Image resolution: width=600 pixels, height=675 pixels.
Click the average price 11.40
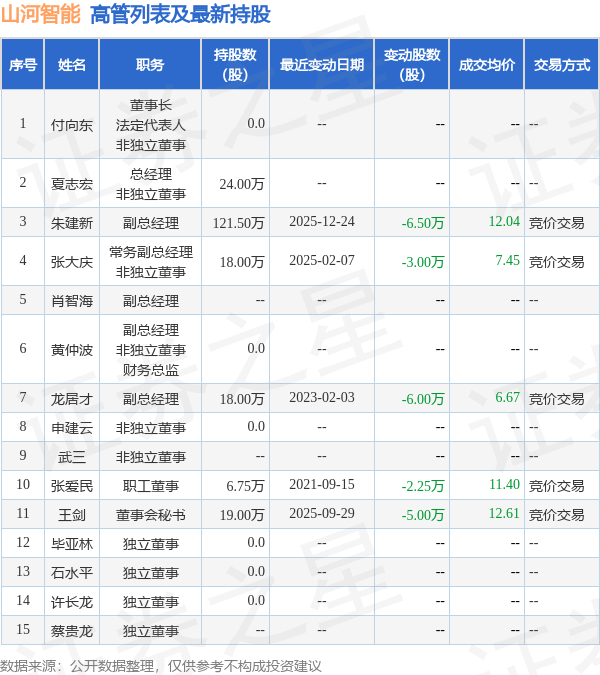(504, 484)
